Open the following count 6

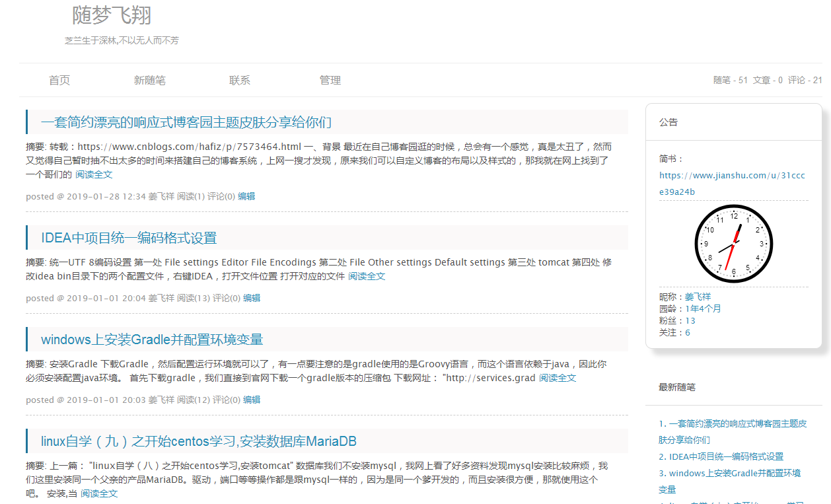pos(688,332)
